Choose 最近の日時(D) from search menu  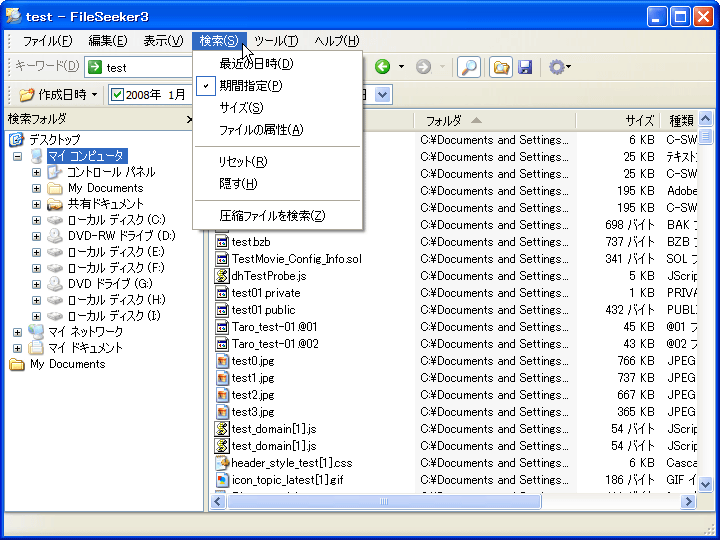pos(278,64)
